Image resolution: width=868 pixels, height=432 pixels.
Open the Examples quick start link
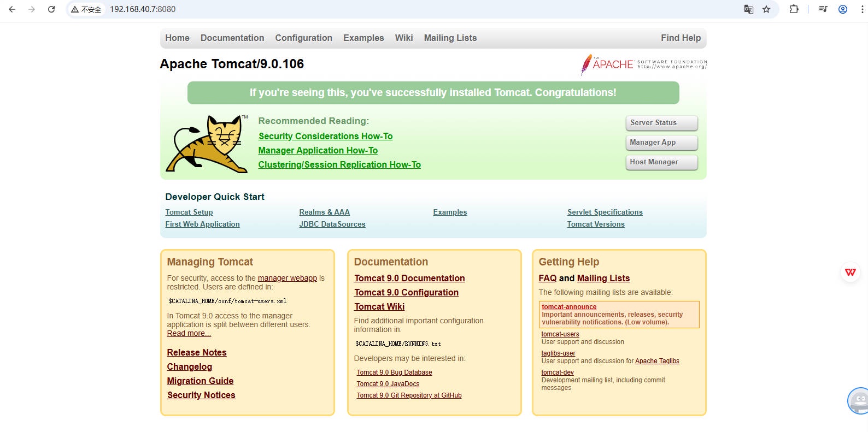450,212
